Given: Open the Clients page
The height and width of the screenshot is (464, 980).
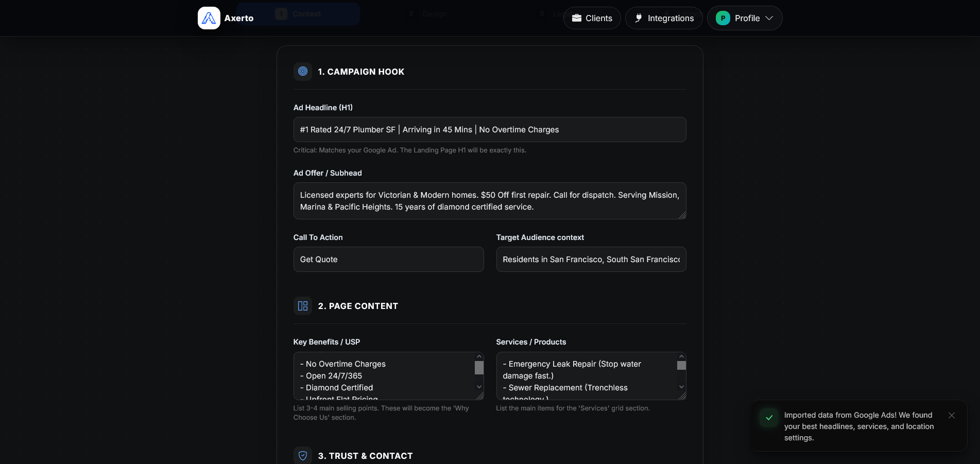Looking at the screenshot, I should tap(598, 18).
